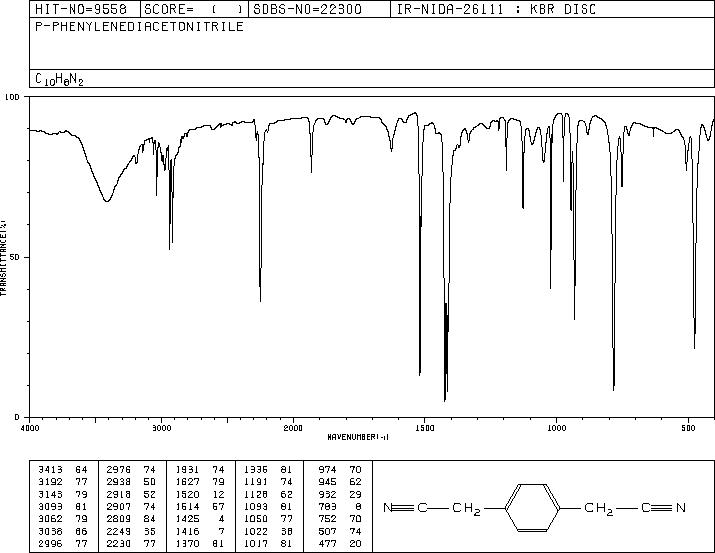Click the 100 y-axis tick label
The width and height of the screenshot is (715, 553).
13,97
